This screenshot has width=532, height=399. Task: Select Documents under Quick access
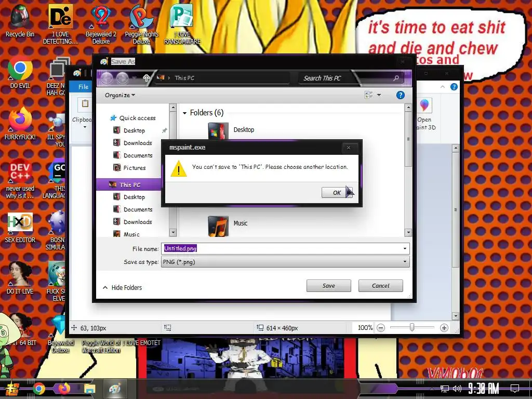pos(132,155)
